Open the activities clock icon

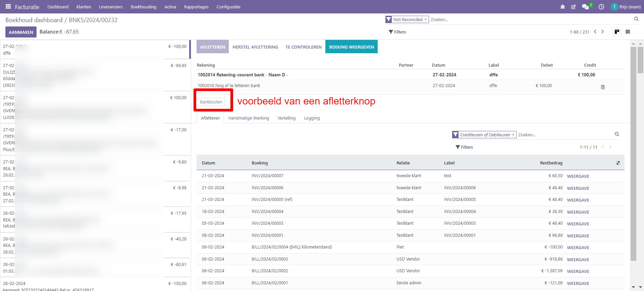point(601,7)
